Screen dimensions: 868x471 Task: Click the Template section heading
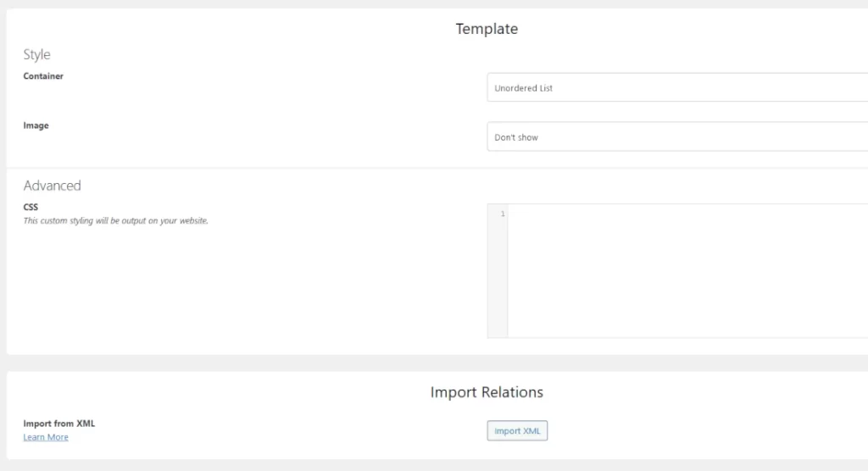click(487, 29)
